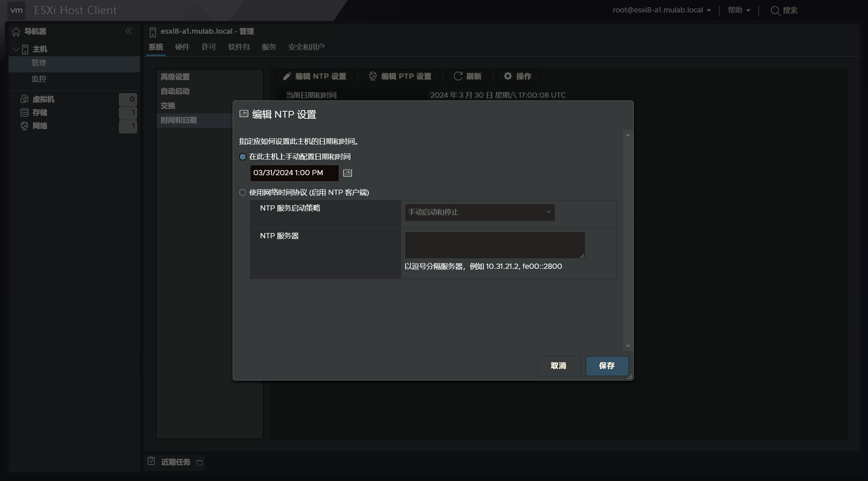Select Monitor under Host in navigator

(x=39, y=79)
